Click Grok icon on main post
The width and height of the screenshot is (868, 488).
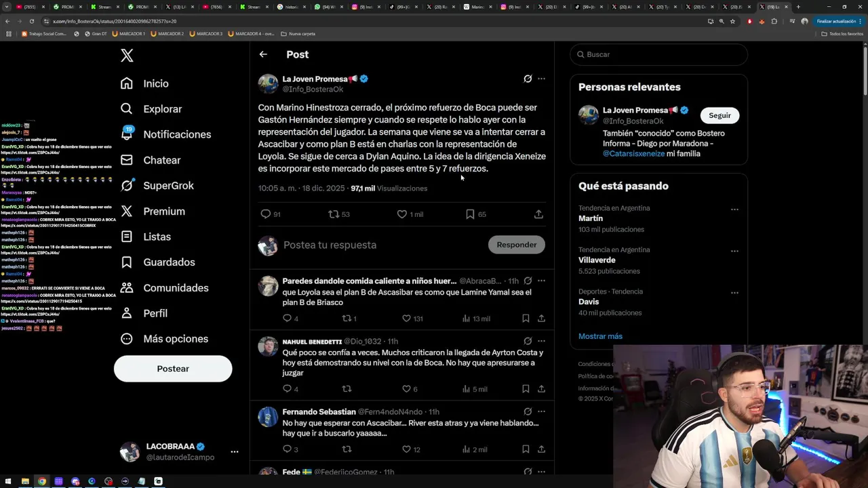click(528, 79)
